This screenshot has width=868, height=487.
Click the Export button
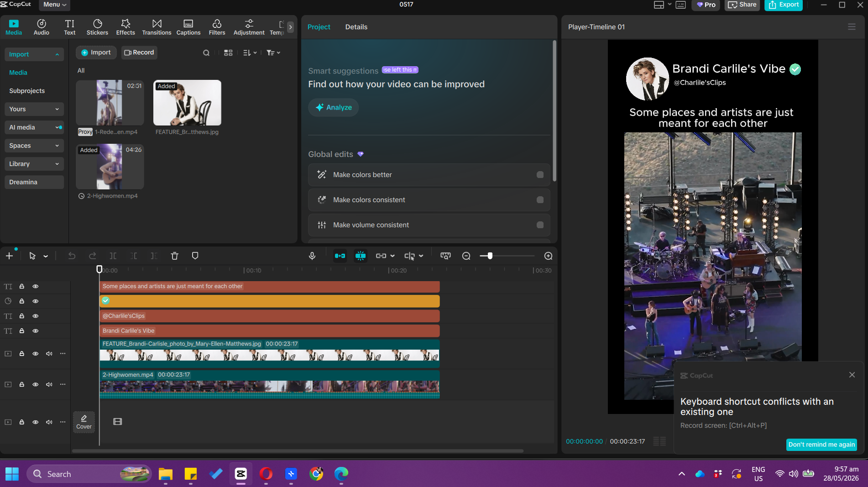click(784, 5)
